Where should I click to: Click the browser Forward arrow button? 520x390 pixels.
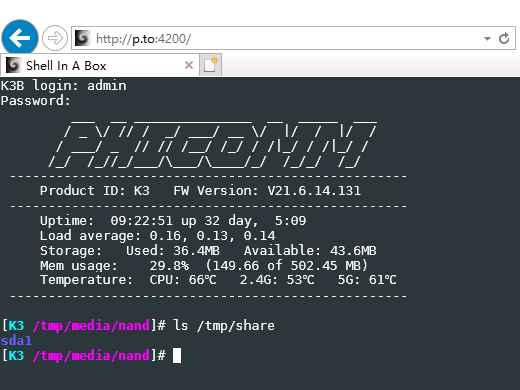(x=55, y=38)
